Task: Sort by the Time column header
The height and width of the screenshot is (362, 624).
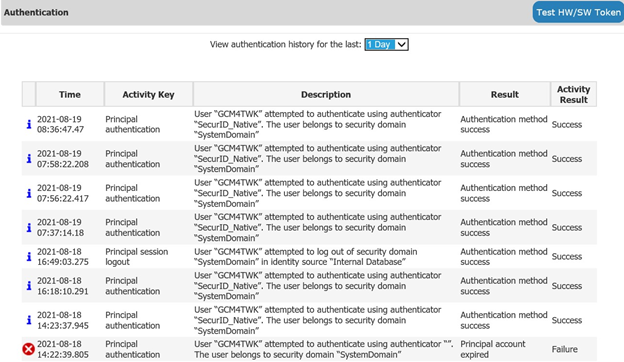Action: pyautogui.click(x=70, y=94)
